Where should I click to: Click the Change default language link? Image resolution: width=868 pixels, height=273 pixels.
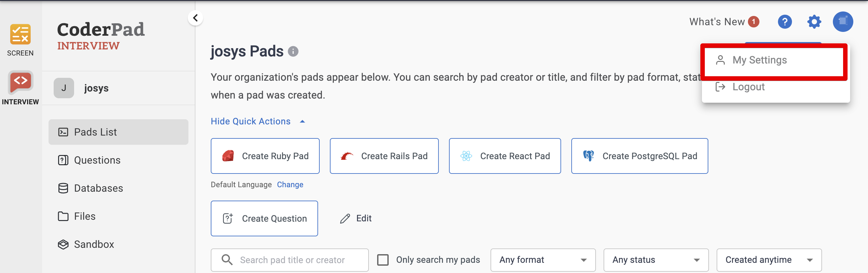[x=290, y=185]
